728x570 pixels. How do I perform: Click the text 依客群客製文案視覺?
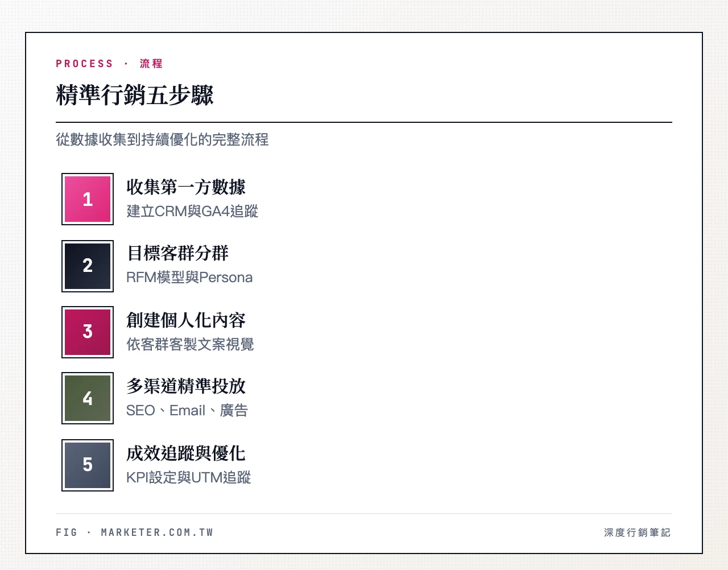point(190,345)
